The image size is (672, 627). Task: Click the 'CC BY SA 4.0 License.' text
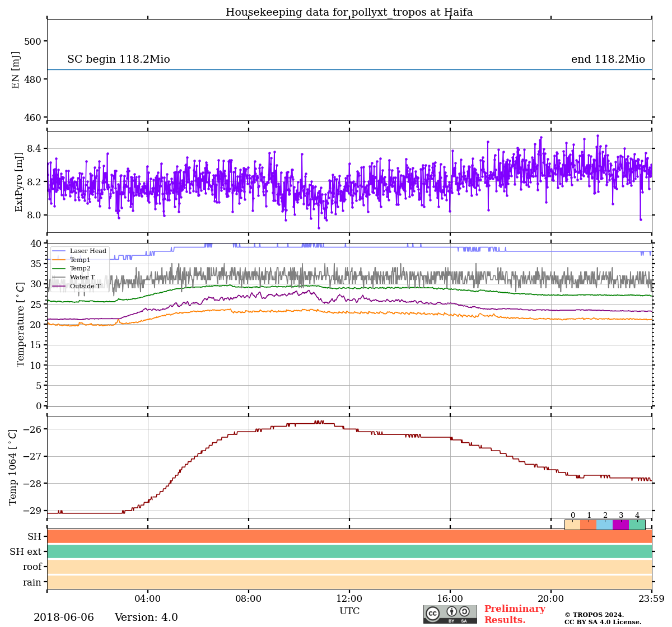603,622
